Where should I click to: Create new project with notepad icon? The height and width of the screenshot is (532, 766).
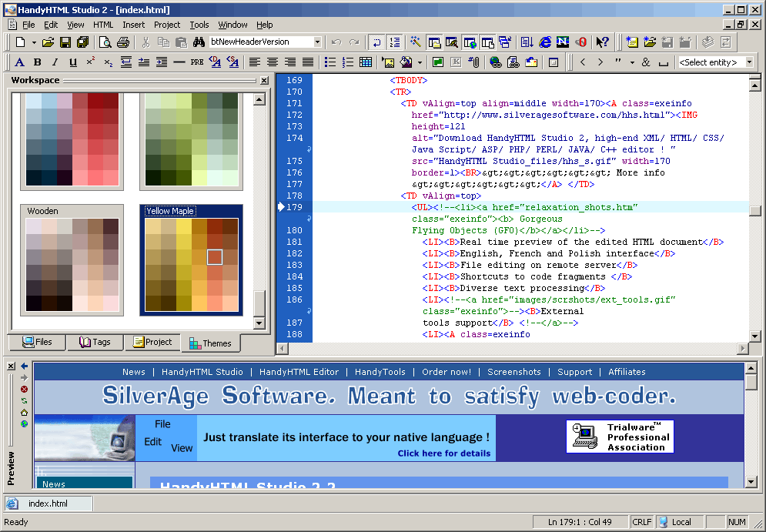click(632, 42)
